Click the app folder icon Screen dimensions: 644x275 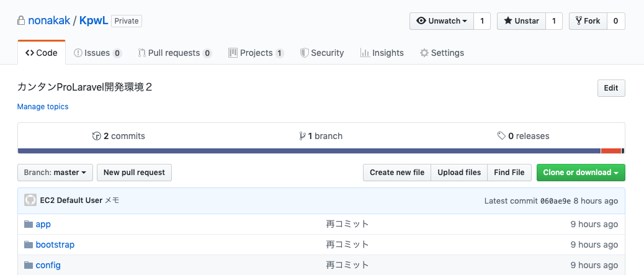pyautogui.click(x=29, y=224)
